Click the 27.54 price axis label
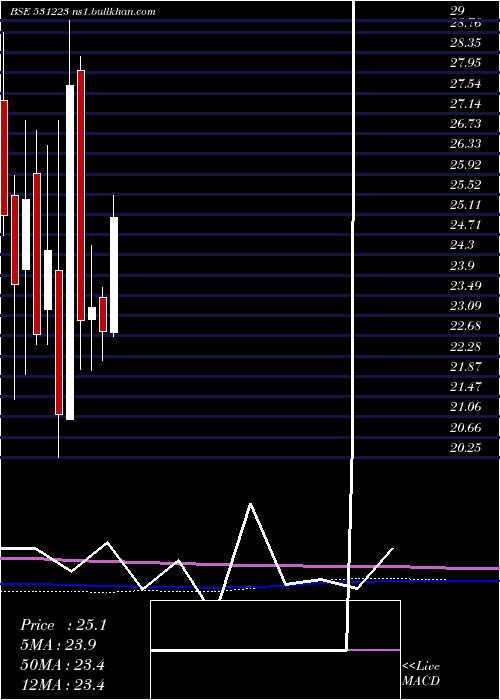Viewport: 500px width, 700px height. click(466, 83)
